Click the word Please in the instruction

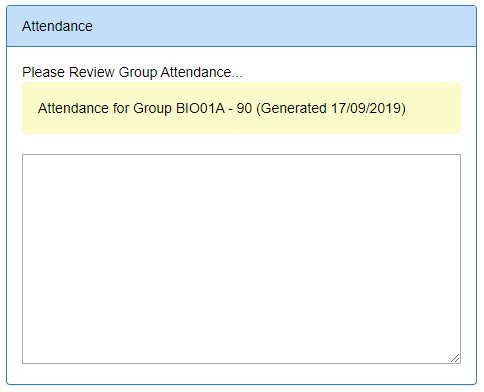point(43,72)
